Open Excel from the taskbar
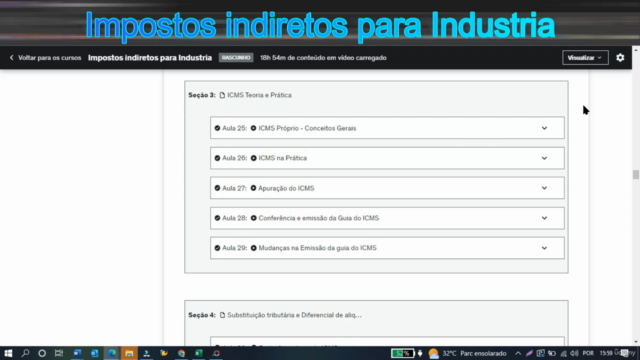Screen dimensions: 640x360 pos(199,353)
